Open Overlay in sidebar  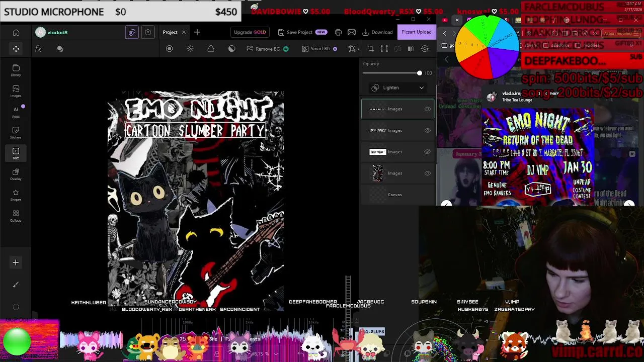coord(16,174)
